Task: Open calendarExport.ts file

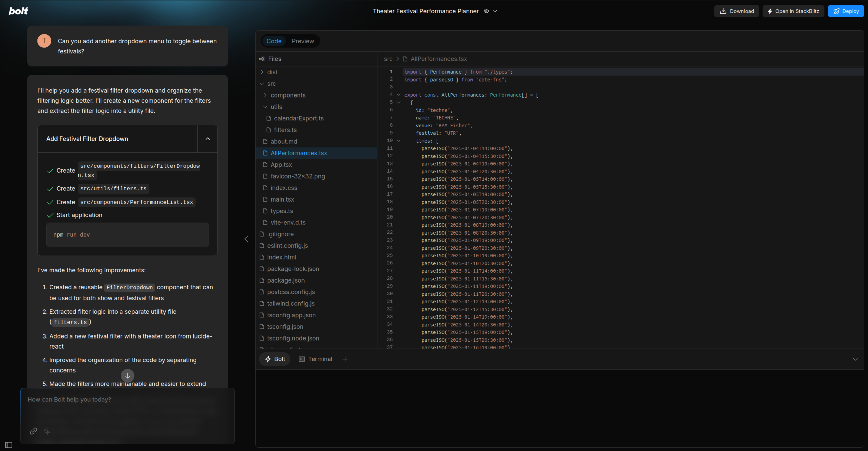Action: [x=316, y=118]
